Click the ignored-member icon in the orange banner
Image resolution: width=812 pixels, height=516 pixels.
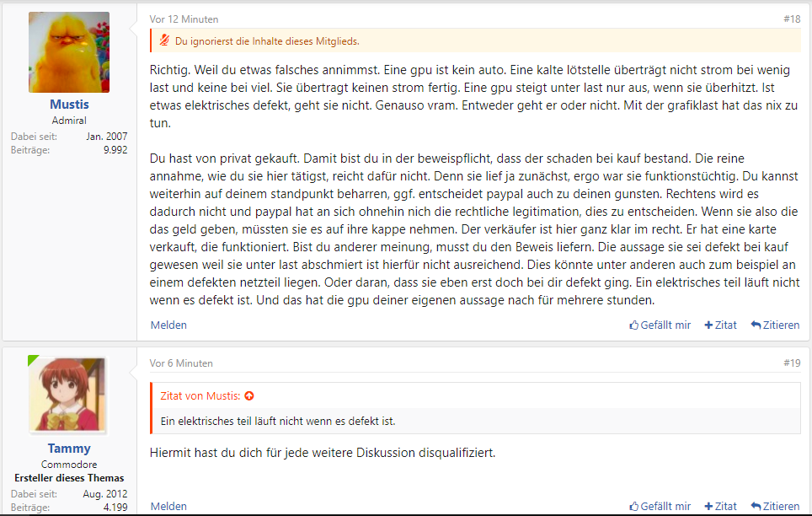pyautogui.click(x=165, y=40)
